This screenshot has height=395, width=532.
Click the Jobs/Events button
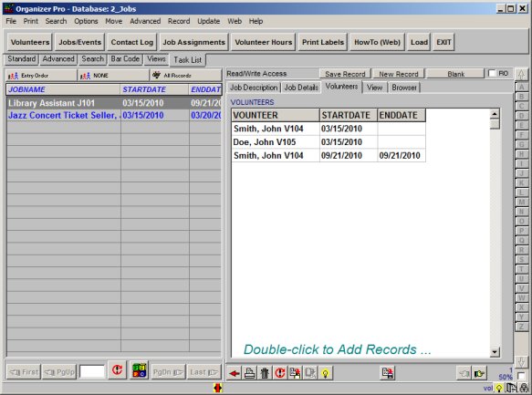[x=79, y=42]
